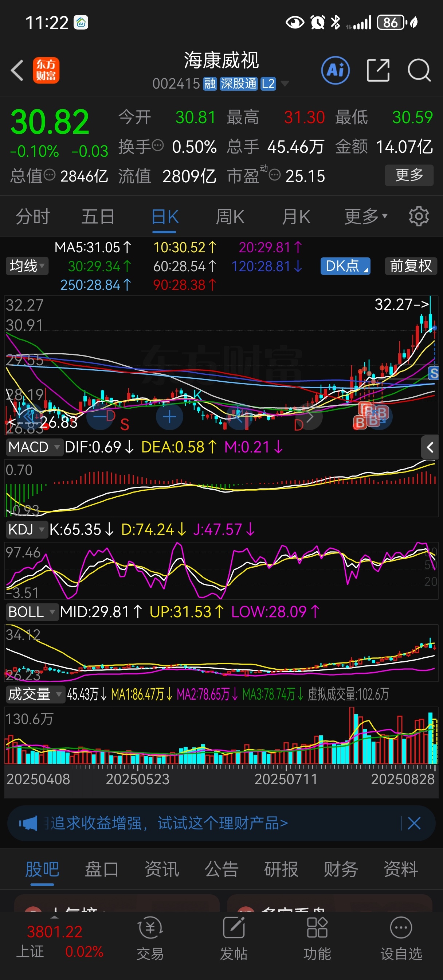Switch to 五日 chart tab

tap(98, 217)
